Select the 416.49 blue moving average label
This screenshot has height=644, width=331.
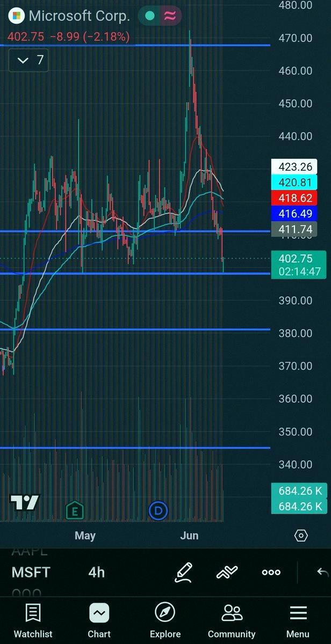[x=295, y=214]
